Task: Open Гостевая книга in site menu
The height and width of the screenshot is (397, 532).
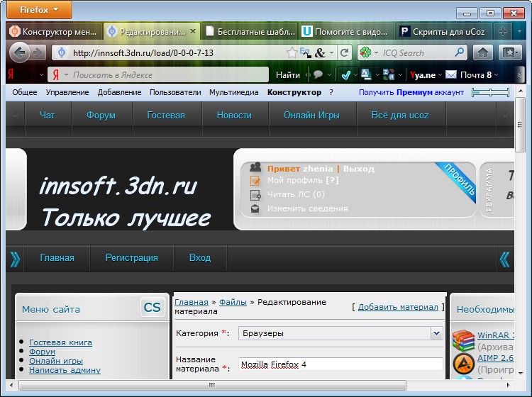Action: 60,342
